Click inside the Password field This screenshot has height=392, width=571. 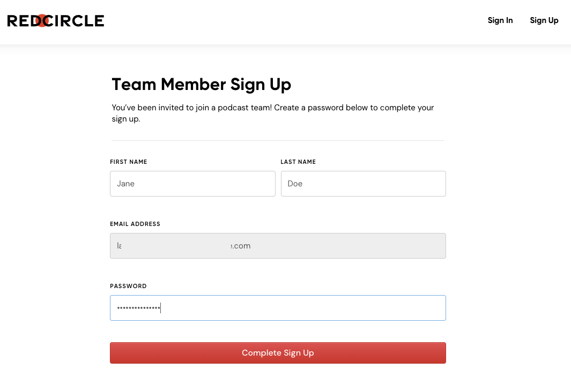(x=300, y=308)
